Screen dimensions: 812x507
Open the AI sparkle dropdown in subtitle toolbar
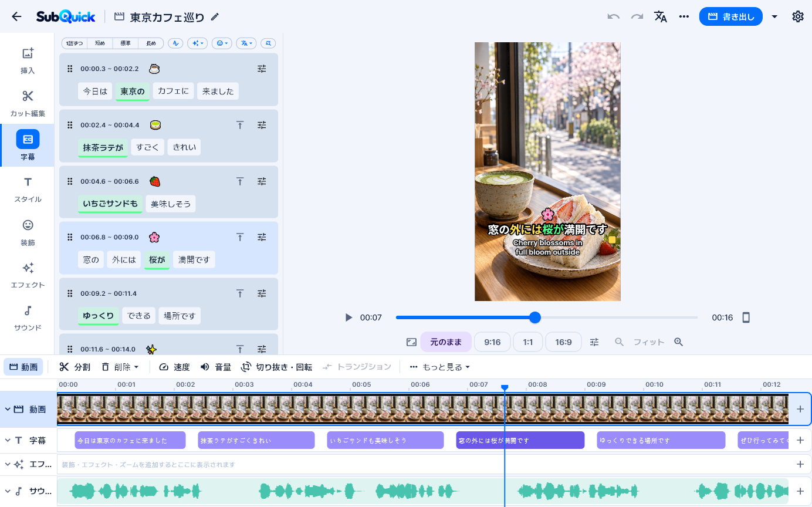[x=197, y=43]
